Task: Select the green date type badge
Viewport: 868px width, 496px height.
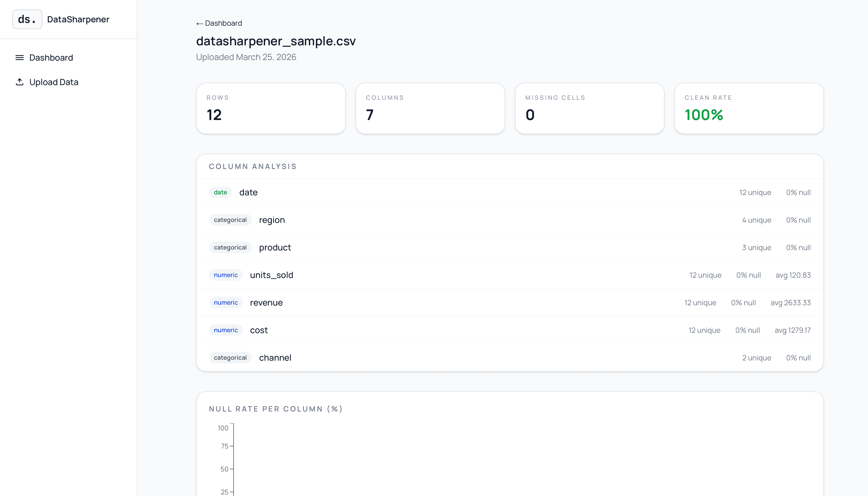Action: coord(220,192)
